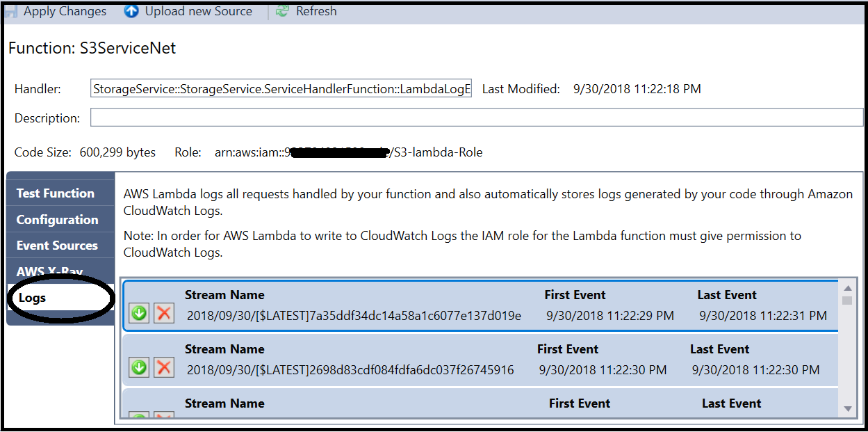Click the logs list scrollbar thumb

pyautogui.click(x=847, y=301)
